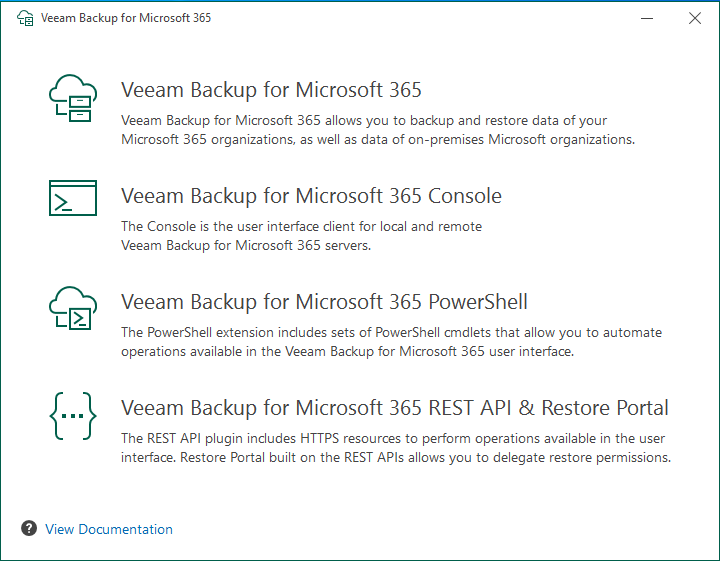Click the window title text in title bar
The image size is (720, 561).
[x=125, y=18]
